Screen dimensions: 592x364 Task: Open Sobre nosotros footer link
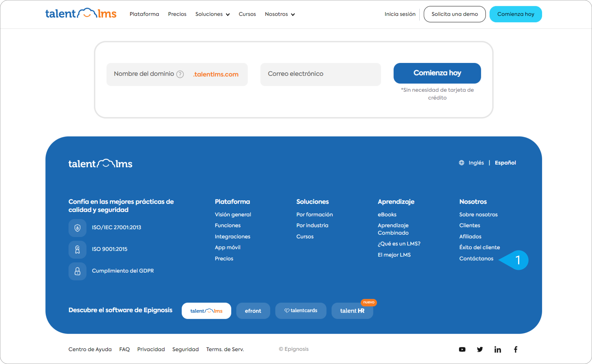[478, 214]
